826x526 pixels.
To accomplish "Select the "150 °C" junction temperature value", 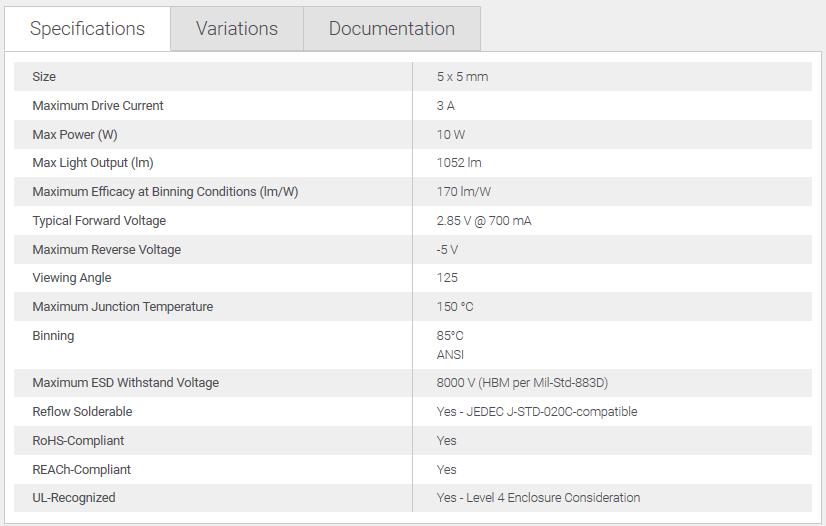I will (x=455, y=307).
